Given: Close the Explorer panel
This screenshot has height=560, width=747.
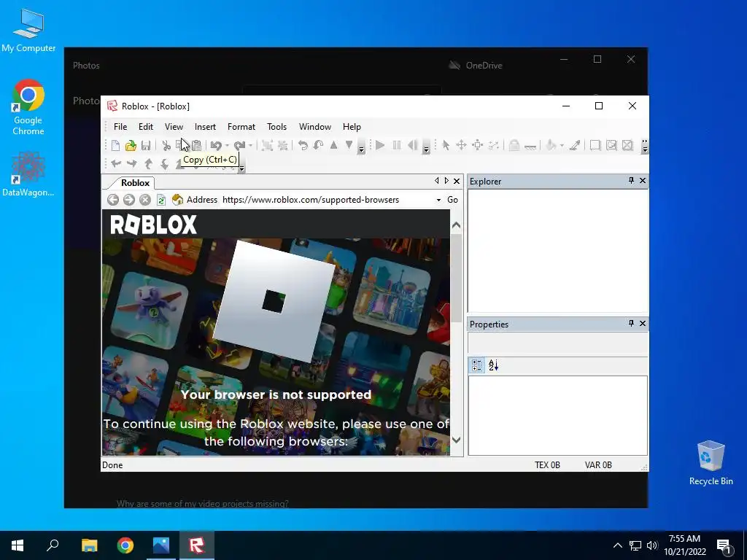Looking at the screenshot, I should [643, 181].
